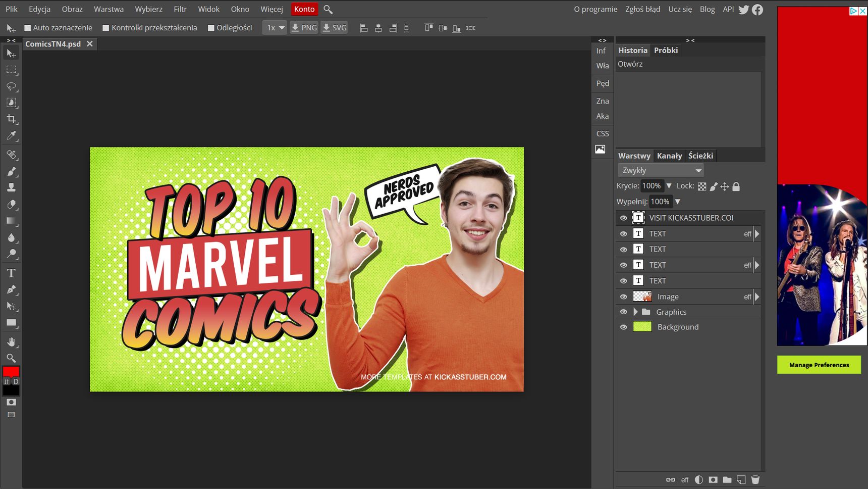868x489 pixels.
Task: Select the Lasso tool
Action: tap(11, 86)
